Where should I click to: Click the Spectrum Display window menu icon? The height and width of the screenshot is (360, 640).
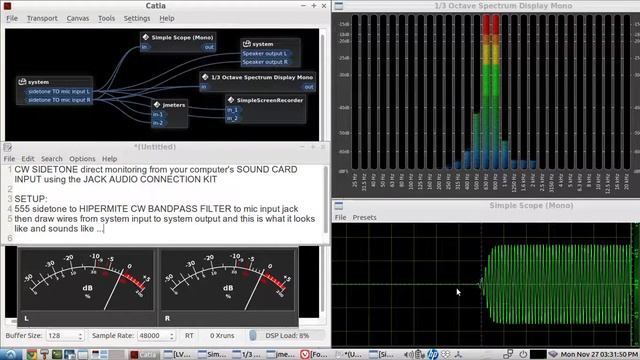[339, 6]
